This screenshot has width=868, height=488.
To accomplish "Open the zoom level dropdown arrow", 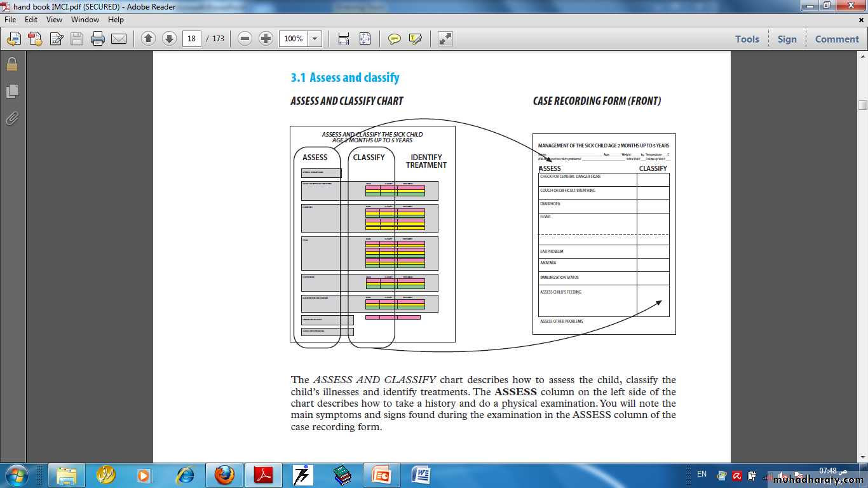I will pos(315,39).
